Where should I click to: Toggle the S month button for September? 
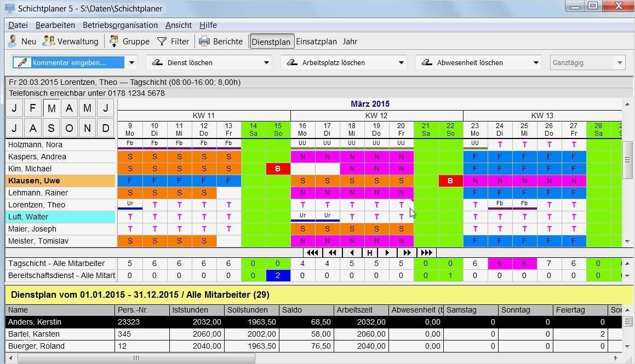click(50, 128)
